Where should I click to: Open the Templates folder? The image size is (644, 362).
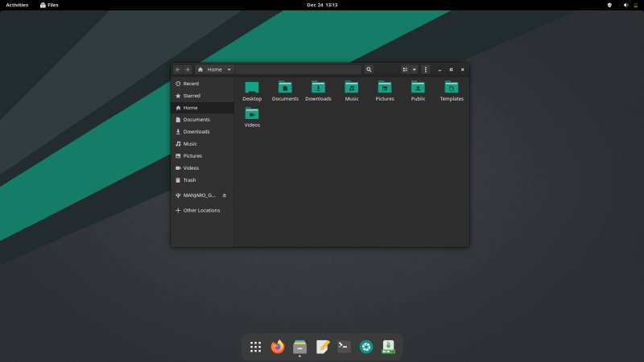[452, 91]
